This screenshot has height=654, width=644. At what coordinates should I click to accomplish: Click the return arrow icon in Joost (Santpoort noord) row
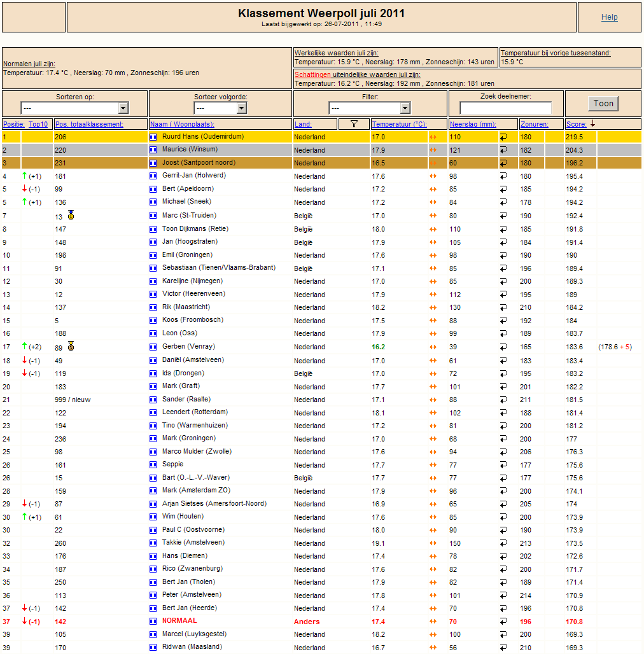[x=504, y=163]
